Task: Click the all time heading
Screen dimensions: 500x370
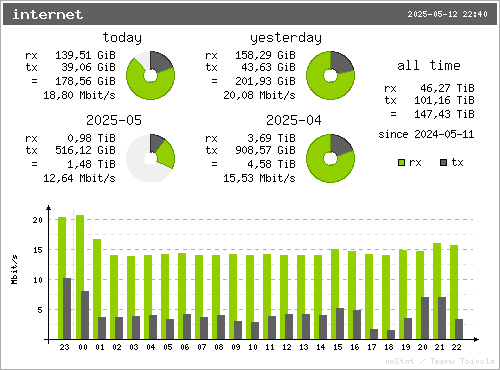Action: [429, 65]
